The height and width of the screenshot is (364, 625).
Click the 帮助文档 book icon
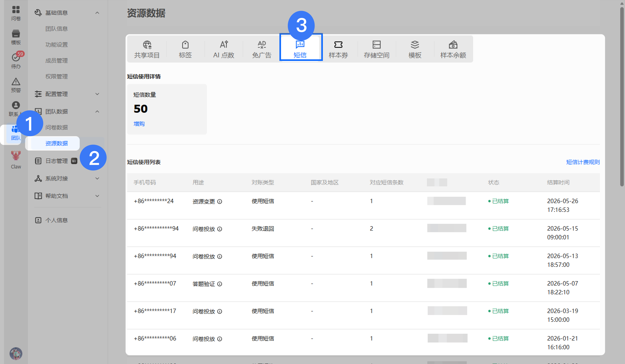pos(38,196)
